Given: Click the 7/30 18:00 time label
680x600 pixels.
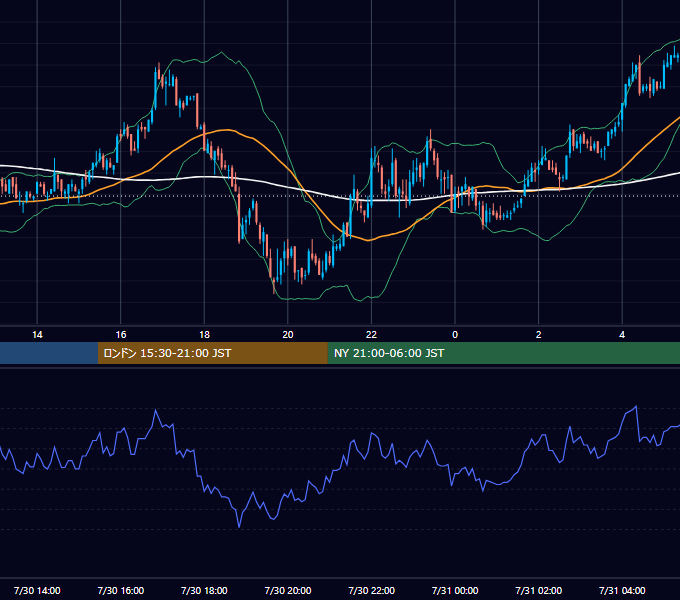Looking at the screenshot, I should point(204,590).
